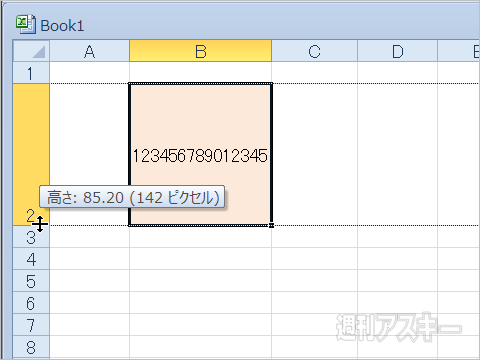Select row 1 header

coord(31,73)
